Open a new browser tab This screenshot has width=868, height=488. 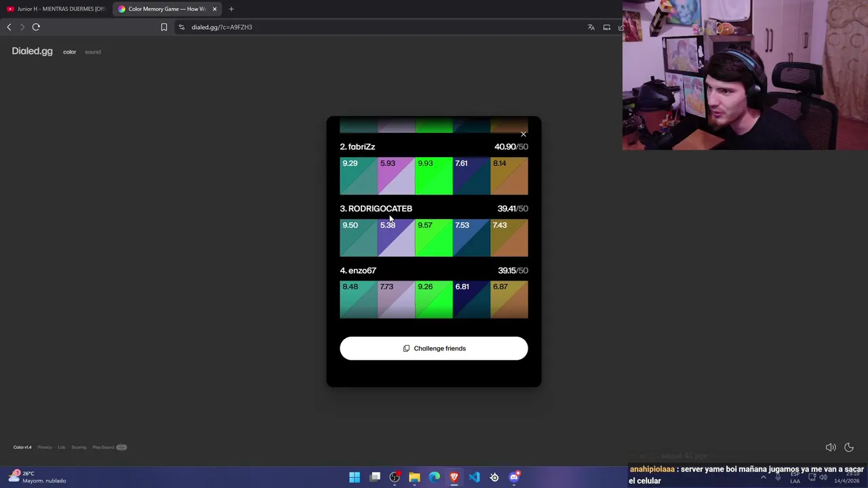point(231,9)
